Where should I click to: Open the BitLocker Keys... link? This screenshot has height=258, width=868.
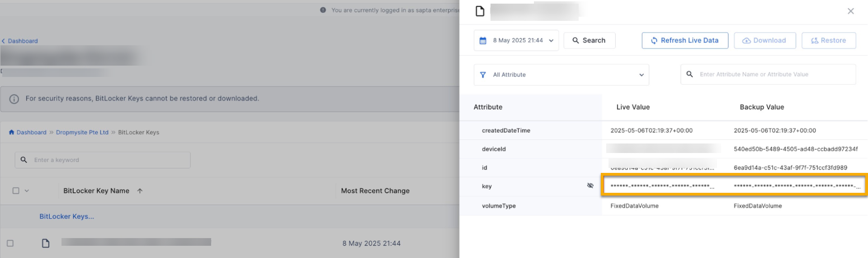tap(67, 216)
